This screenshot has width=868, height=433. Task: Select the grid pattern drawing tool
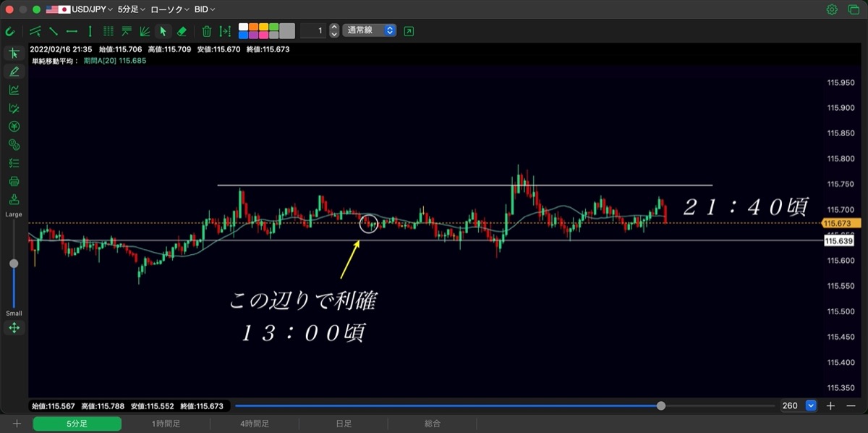109,31
